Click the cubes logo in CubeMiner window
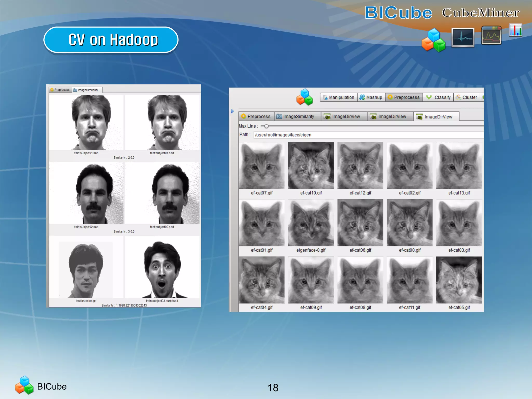Image resolution: width=532 pixels, height=399 pixels. pos(304,97)
